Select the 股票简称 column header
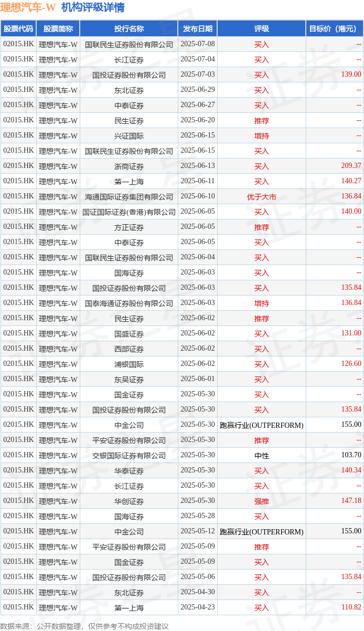364x631 pixels. click(58, 29)
